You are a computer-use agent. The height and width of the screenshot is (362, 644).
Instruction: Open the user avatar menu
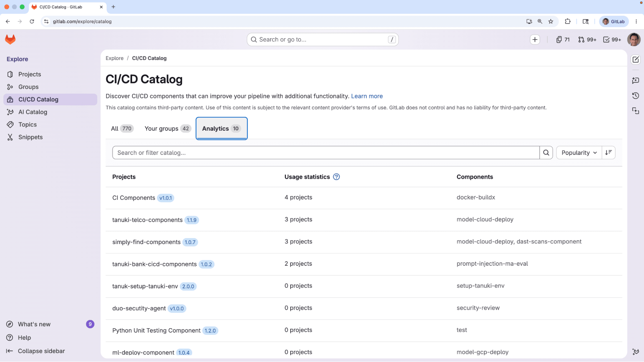(x=634, y=40)
